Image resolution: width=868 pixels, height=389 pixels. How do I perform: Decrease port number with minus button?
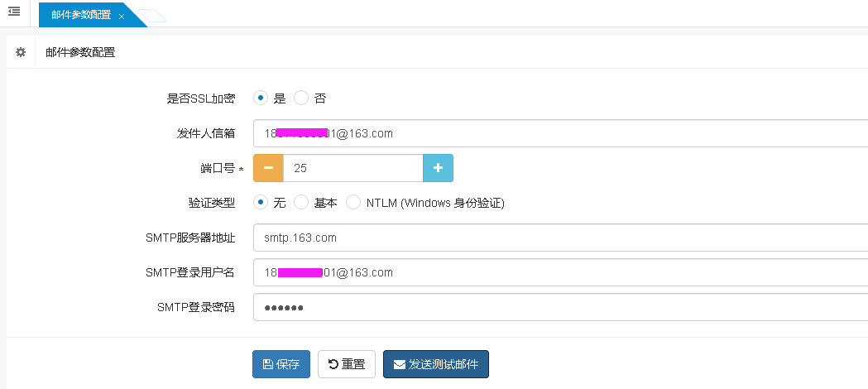pos(268,167)
